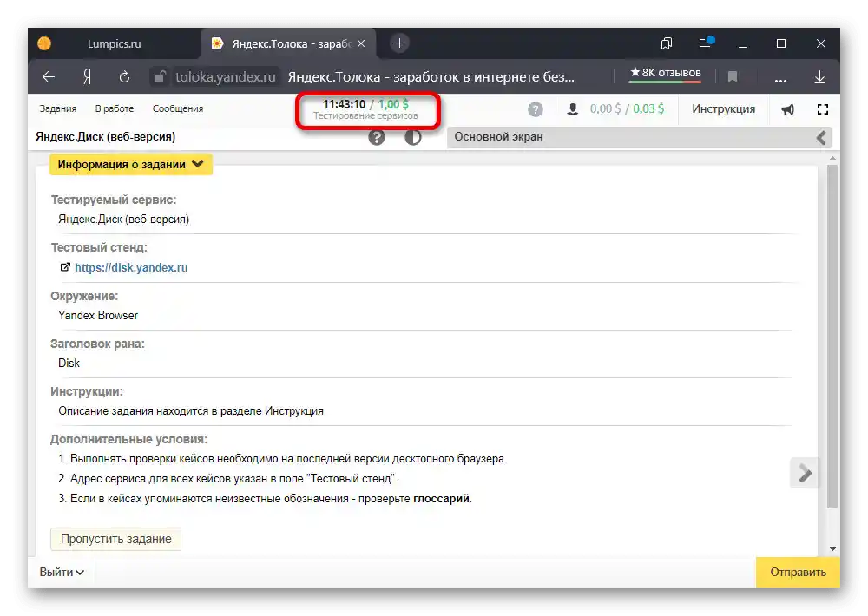The height and width of the screenshot is (616, 868).
Task: Collapse the Основной экран panel arrow
Action: click(821, 137)
